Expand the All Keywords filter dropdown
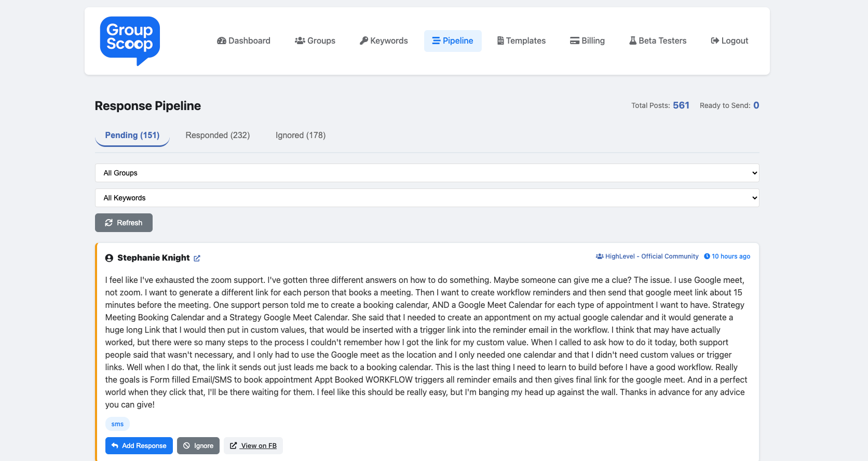The width and height of the screenshot is (868, 461). click(427, 198)
